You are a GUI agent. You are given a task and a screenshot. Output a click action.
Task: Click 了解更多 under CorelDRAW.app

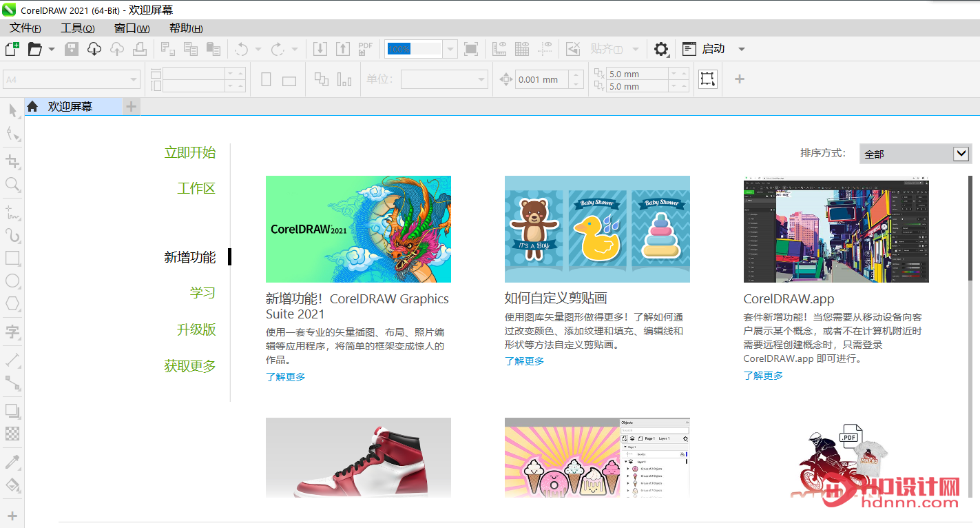pos(763,376)
